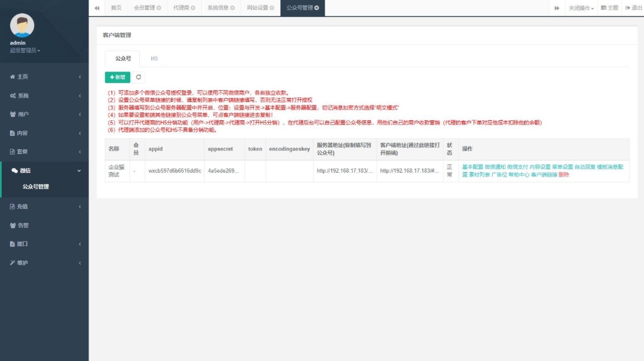Close the 系统信息 tab
The height and width of the screenshot is (361, 644).
click(x=233, y=8)
